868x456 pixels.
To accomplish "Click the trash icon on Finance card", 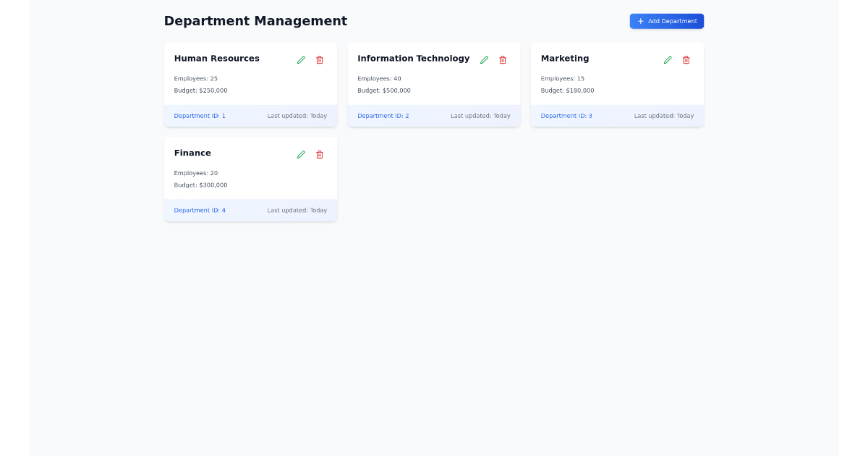I will 320,154.
